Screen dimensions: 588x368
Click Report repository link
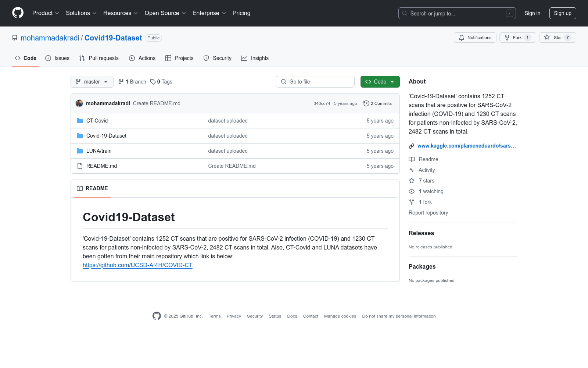[x=428, y=213]
